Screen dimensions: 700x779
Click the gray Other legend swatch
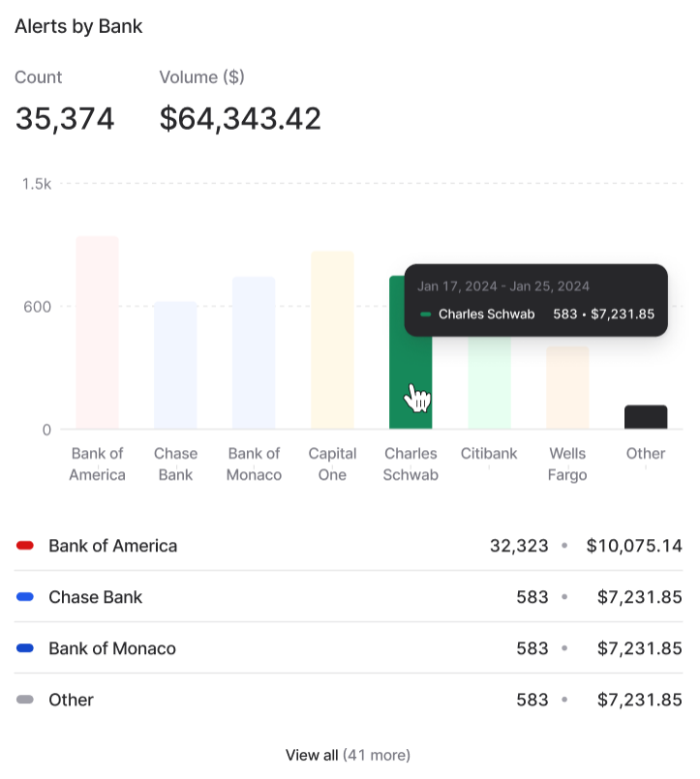[x=26, y=700]
